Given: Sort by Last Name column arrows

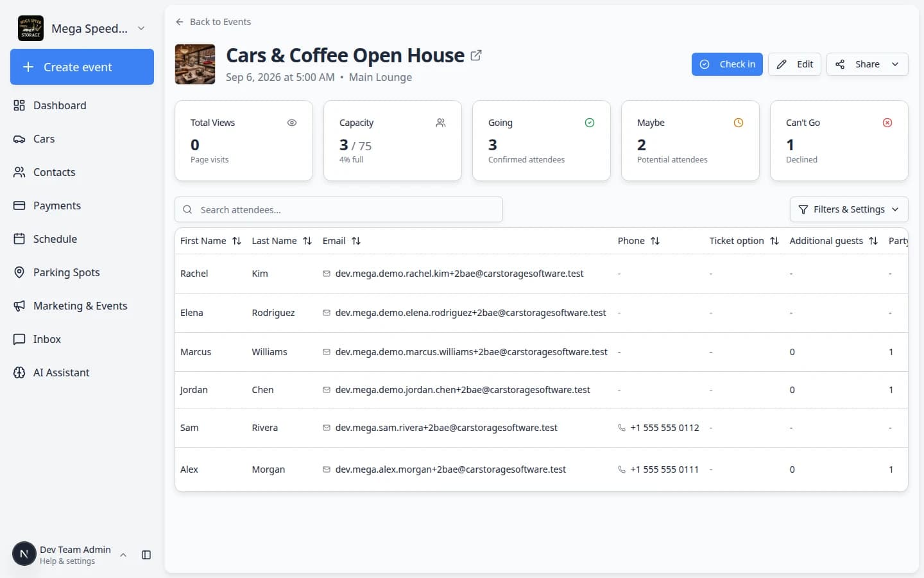Looking at the screenshot, I should point(307,241).
